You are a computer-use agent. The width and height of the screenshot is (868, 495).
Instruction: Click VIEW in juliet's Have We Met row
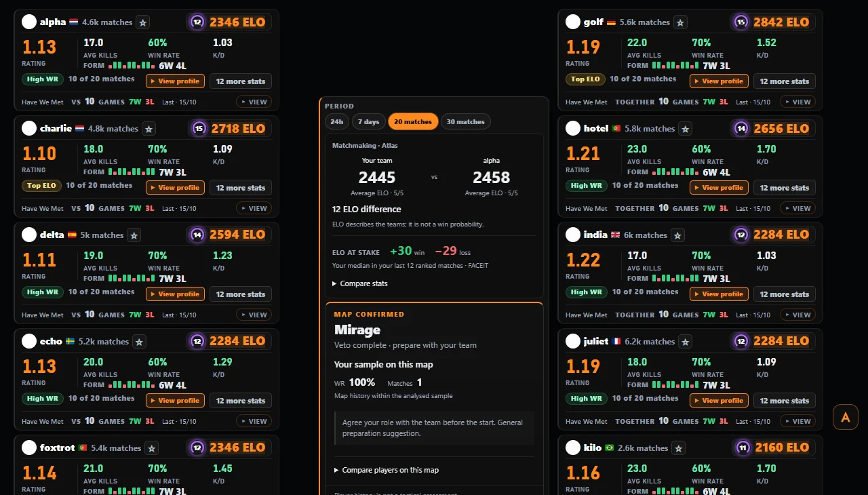tap(797, 421)
